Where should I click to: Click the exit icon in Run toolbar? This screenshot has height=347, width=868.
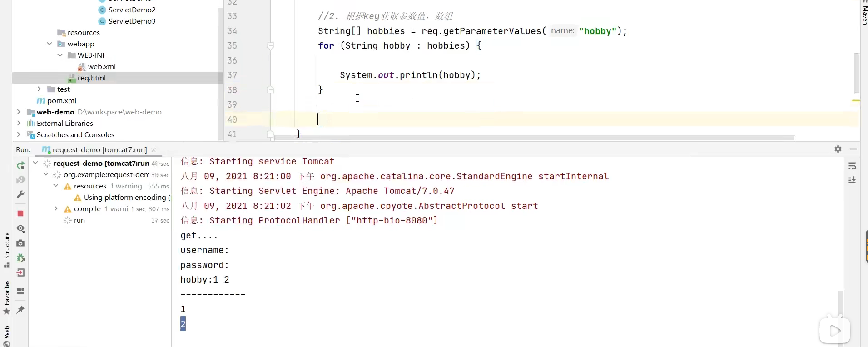[x=20, y=273]
